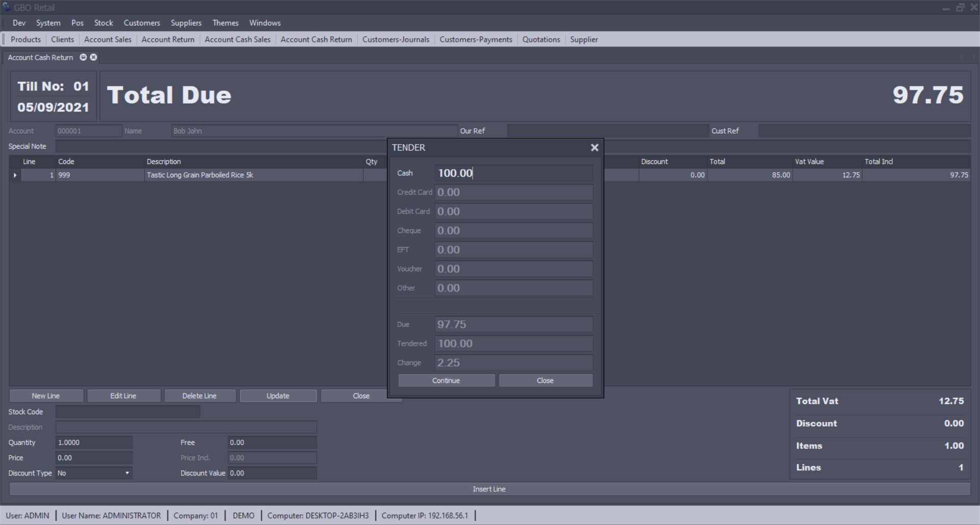Open Quotations from the toolbar

tap(541, 39)
